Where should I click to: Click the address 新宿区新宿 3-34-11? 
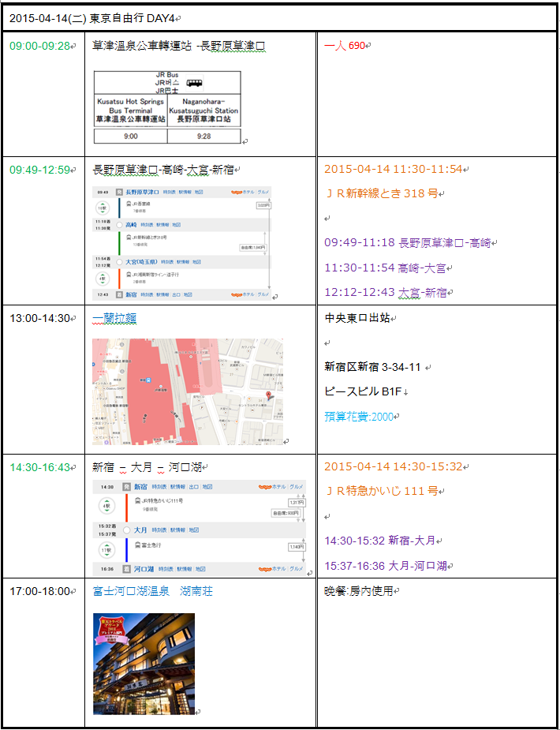click(372, 367)
